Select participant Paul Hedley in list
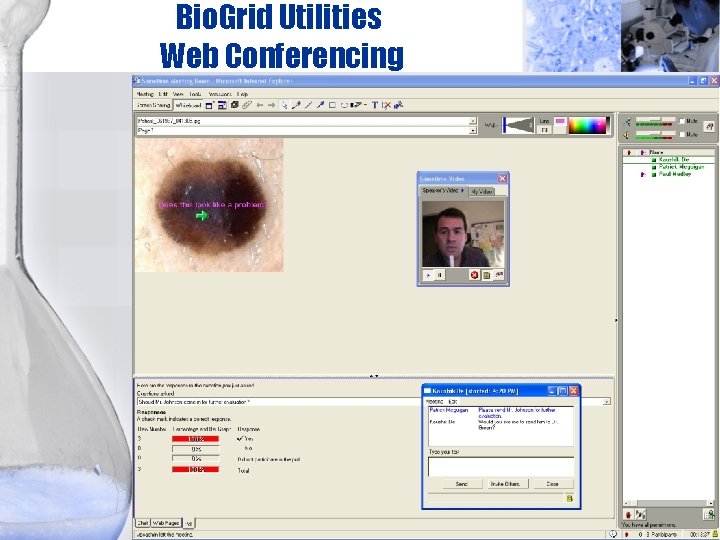The width and height of the screenshot is (720, 540). (675, 174)
